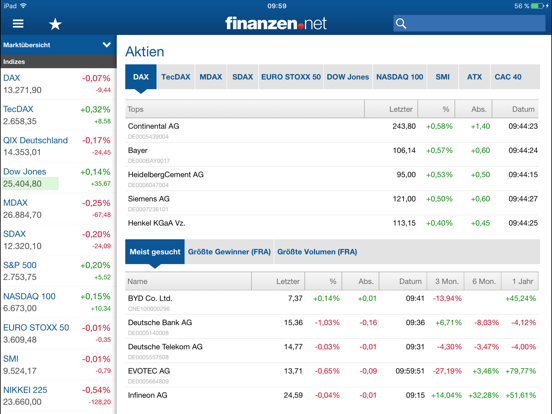Click the 6 Mon. column header
Viewport: 552px width, 414px height.
click(x=483, y=281)
